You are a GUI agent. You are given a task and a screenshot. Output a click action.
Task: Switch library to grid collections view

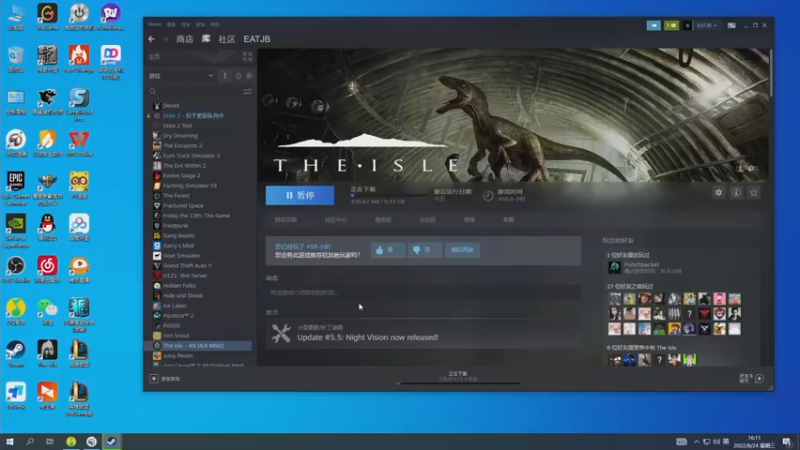pos(247,57)
